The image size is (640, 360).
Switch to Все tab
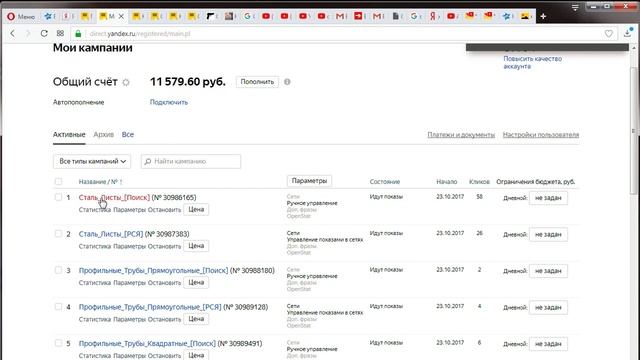click(127, 134)
